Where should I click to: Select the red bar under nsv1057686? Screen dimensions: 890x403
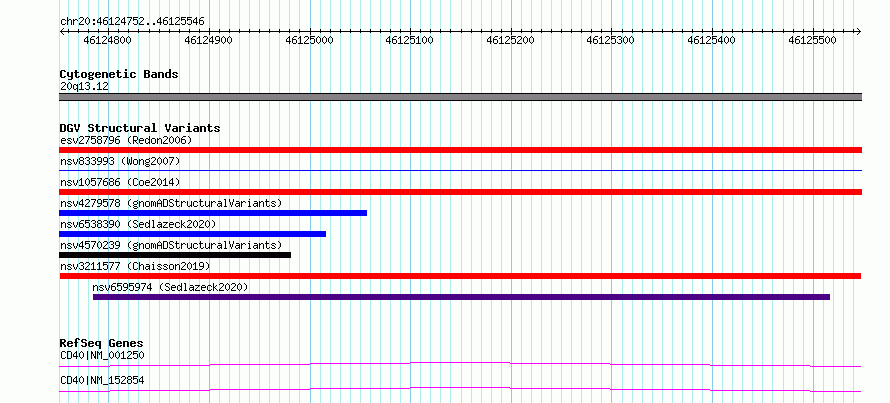tap(460, 192)
